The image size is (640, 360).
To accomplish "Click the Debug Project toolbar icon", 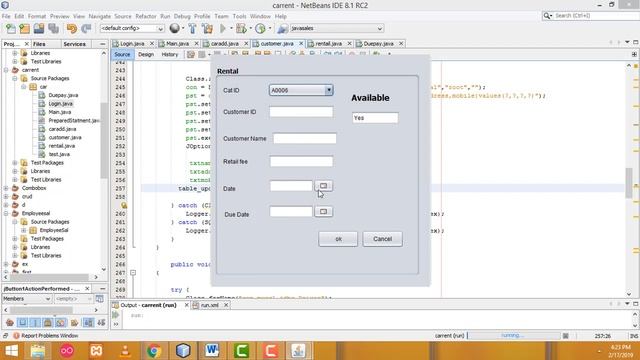I will point(241,29).
